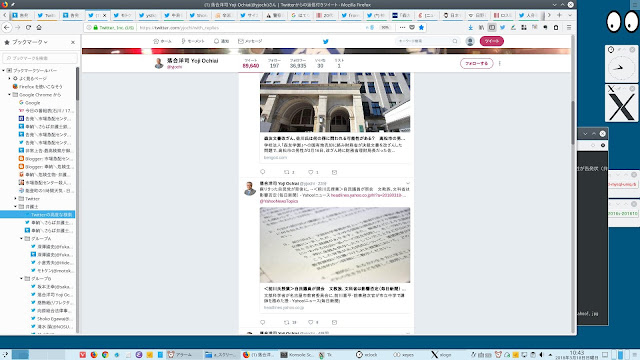This screenshot has width=640, height=360.
Task: Go to Twitter Home (ホーム) nav item
Action: [162, 41]
